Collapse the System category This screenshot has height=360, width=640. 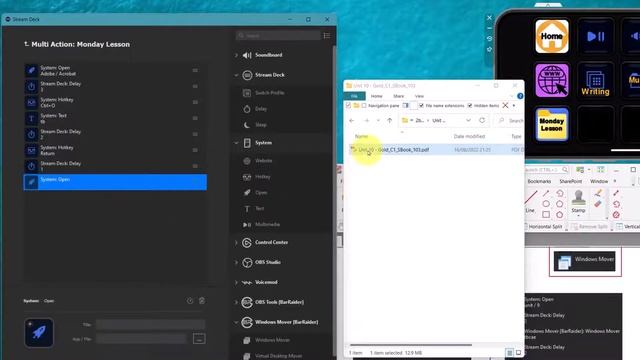coord(236,143)
